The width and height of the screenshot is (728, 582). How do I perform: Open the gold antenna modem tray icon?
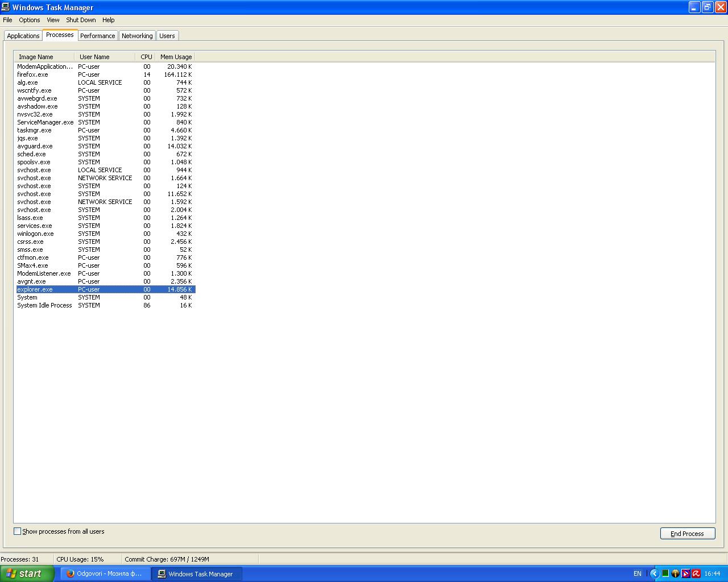coord(675,573)
